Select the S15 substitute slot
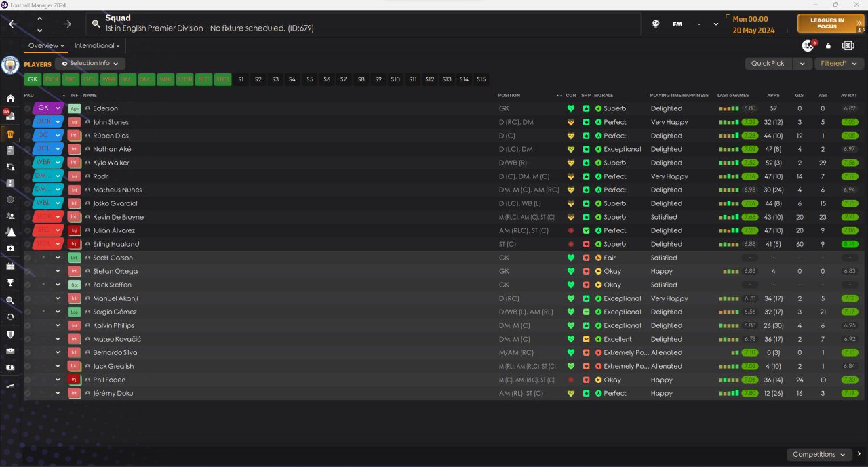The width and height of the screenshot is (868, 467). 481,79
